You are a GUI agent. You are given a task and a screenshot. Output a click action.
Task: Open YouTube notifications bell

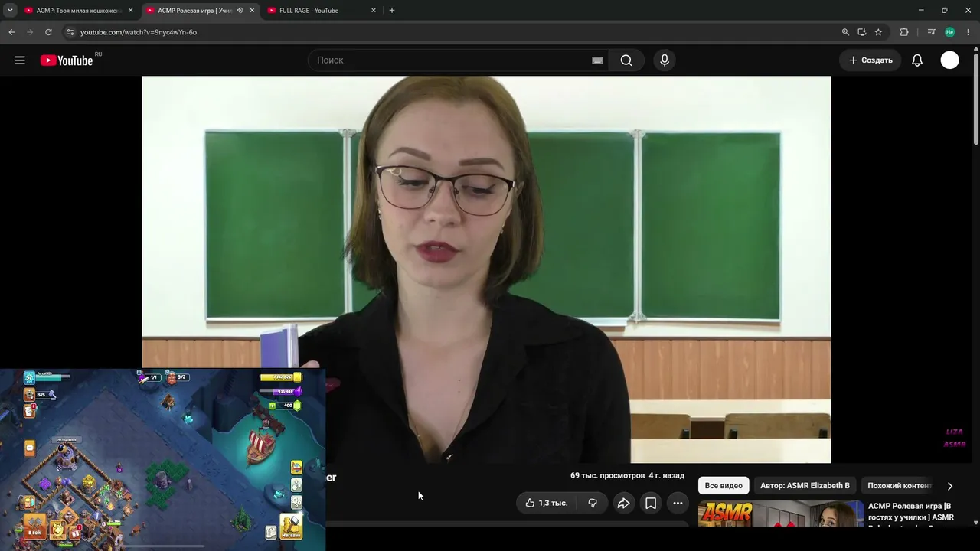(917, 60)
